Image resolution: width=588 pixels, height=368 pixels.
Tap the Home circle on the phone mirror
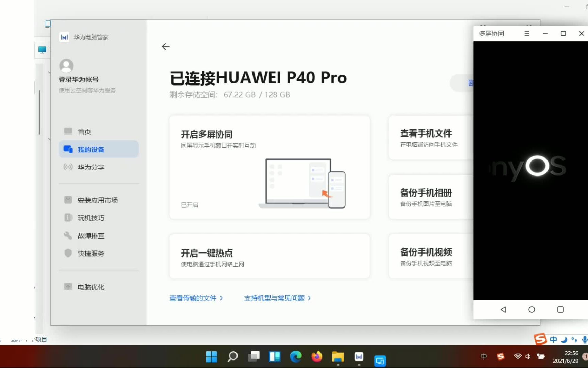[532, 309]
